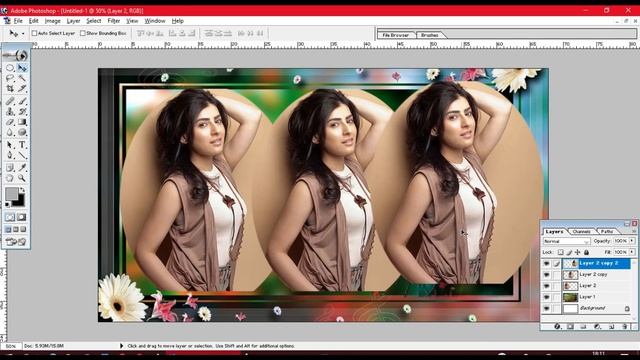Toggle lock all in Layers panel
This screenshot has height=360, width=640.
(x=586, y=252)
